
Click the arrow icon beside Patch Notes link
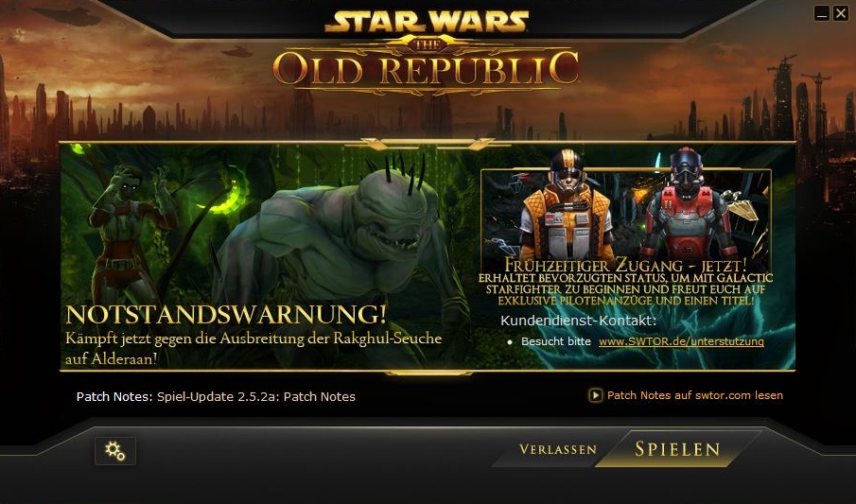click(595, 395)
